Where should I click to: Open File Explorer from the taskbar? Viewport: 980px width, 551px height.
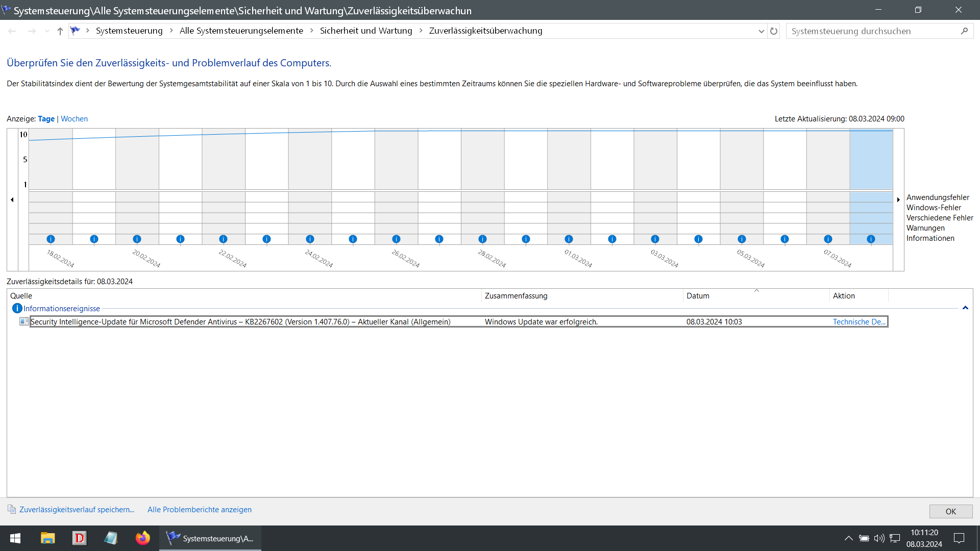pos(47,538)
